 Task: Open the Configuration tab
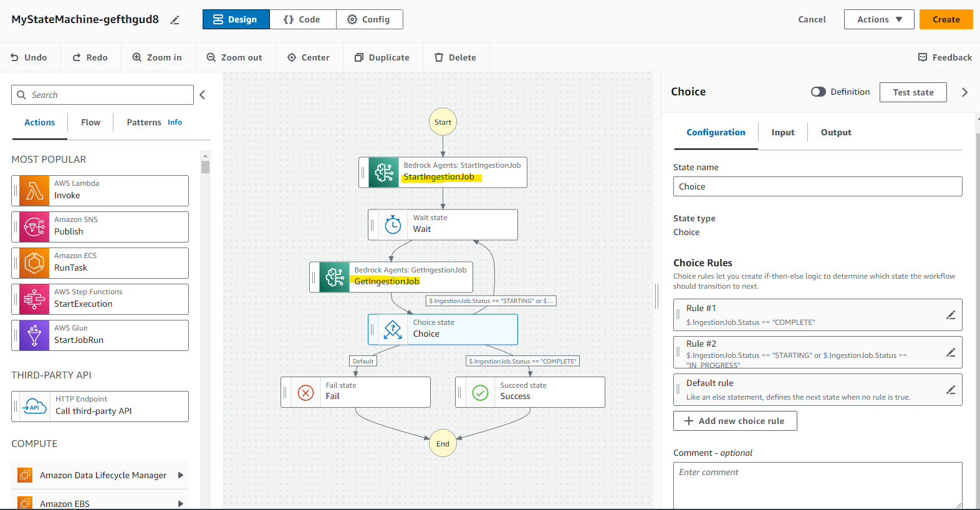pyautogui.click(x=716, y=132)
